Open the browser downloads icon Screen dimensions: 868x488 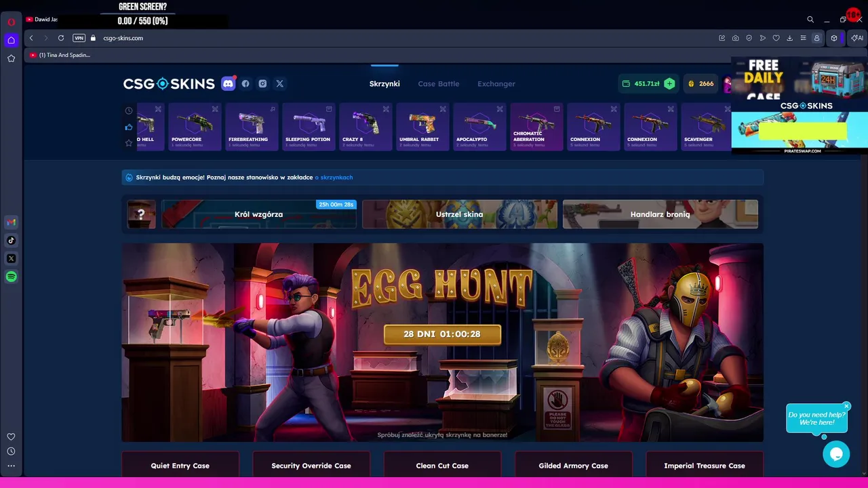790,38
